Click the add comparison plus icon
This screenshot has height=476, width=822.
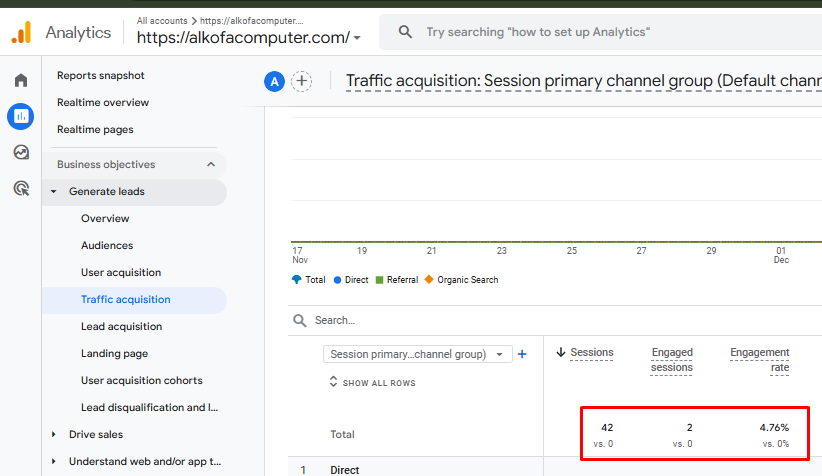click(x=301, y=82)
